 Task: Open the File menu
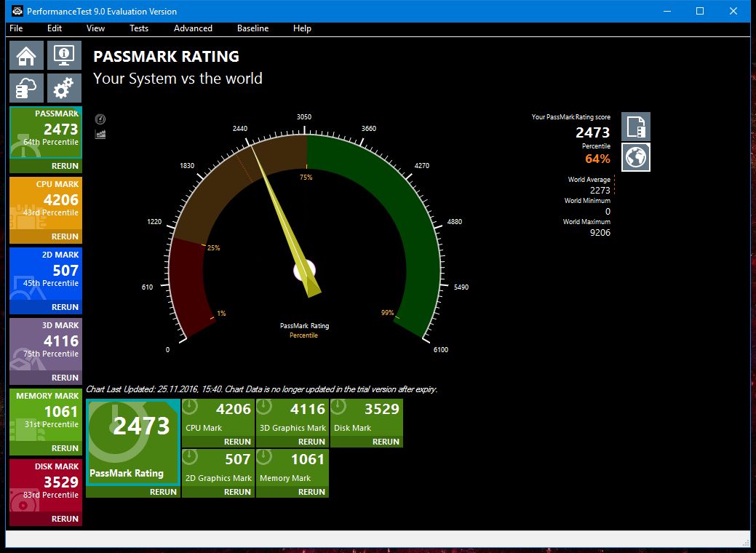(16, 28)
